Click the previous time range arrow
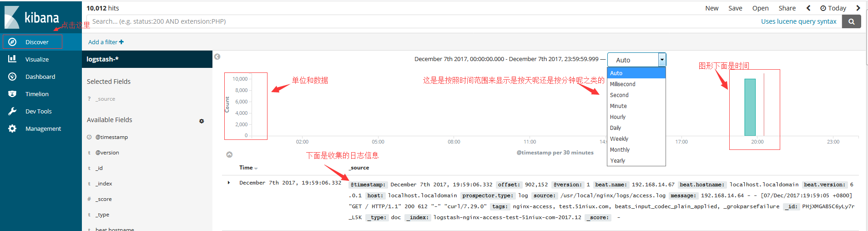 (808, 8)
